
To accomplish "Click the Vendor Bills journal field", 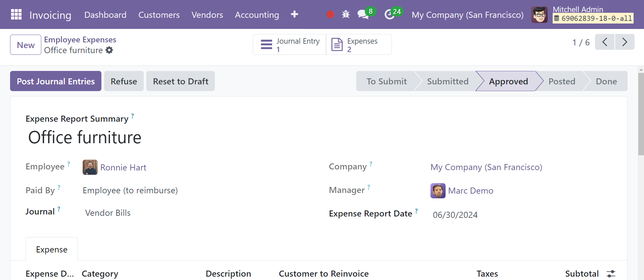I will pyautogui.click(x=108, y=213).
